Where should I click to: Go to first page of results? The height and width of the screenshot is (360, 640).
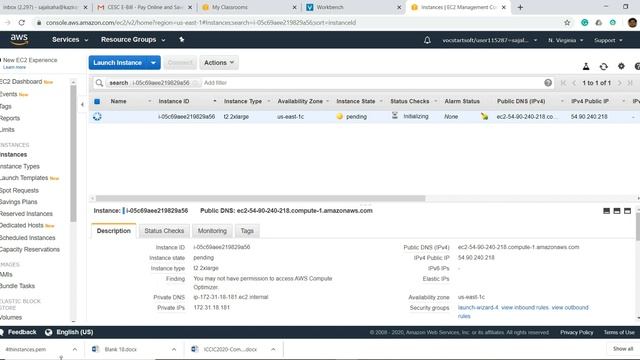(x=563, y=83)
